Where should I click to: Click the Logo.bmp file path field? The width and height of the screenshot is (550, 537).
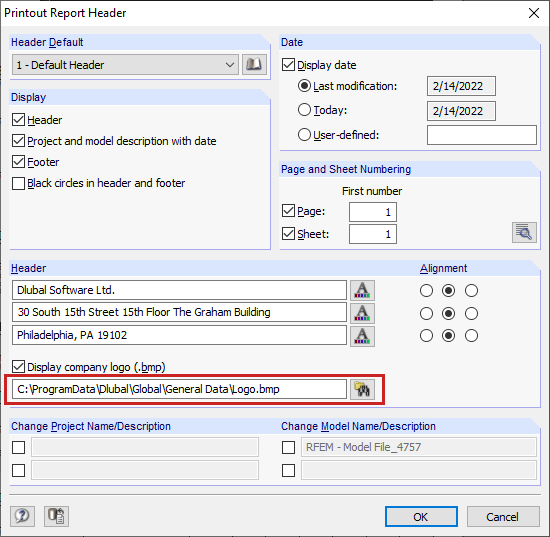coord(179,389)
